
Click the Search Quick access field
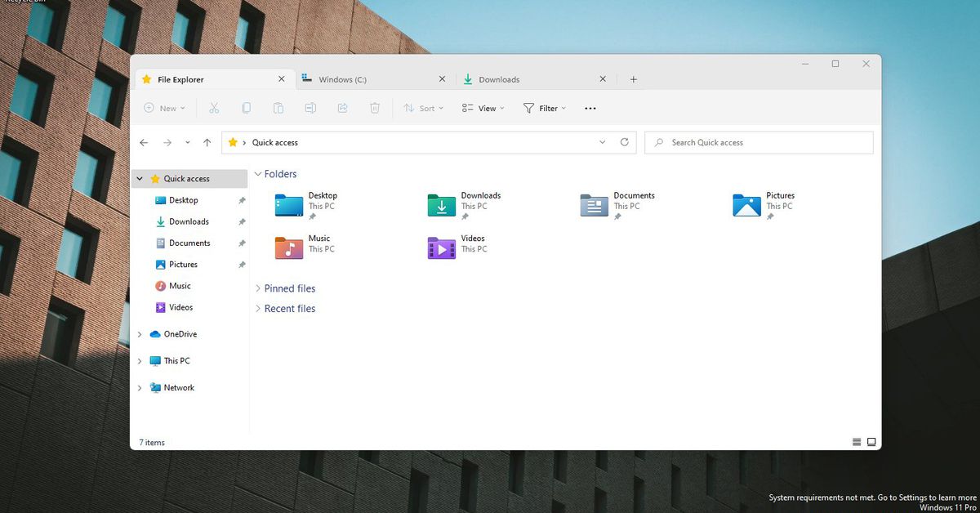759,142
